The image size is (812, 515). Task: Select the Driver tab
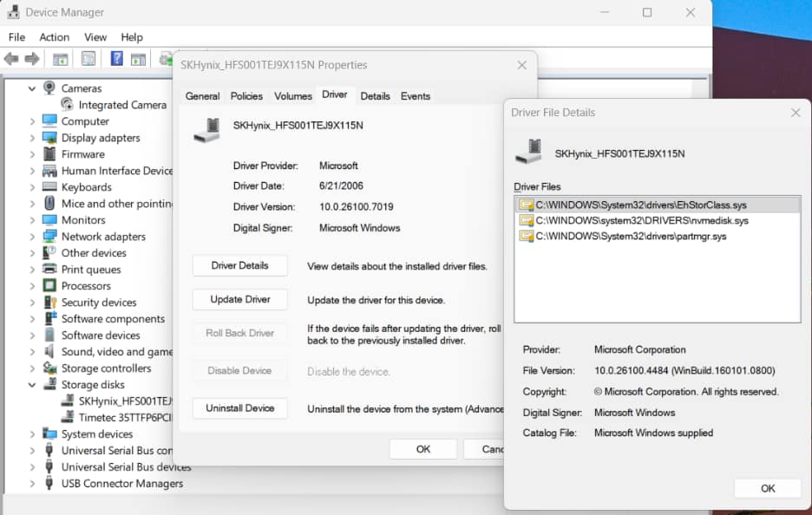(x=335, y=95)
